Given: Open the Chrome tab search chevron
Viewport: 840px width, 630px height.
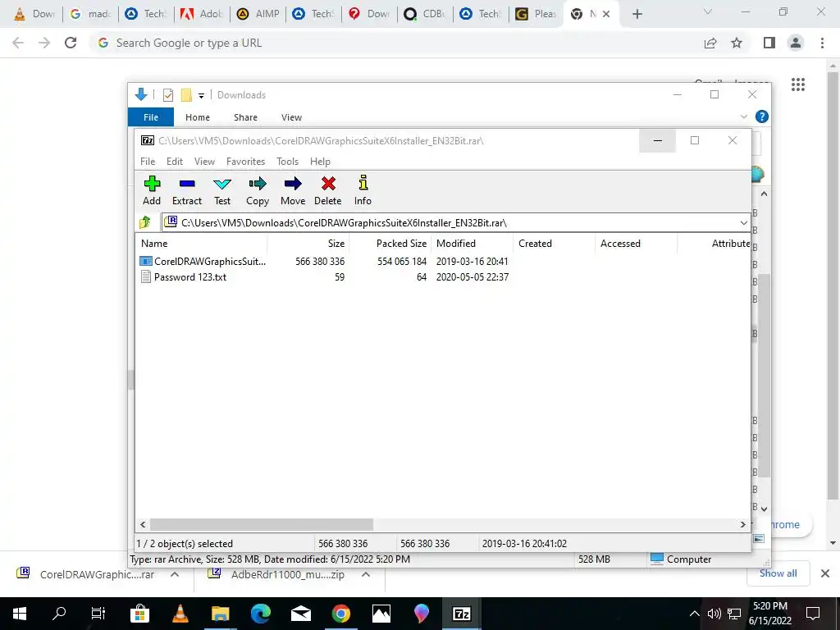Looking at the screenshot, I should coord(708,11).
